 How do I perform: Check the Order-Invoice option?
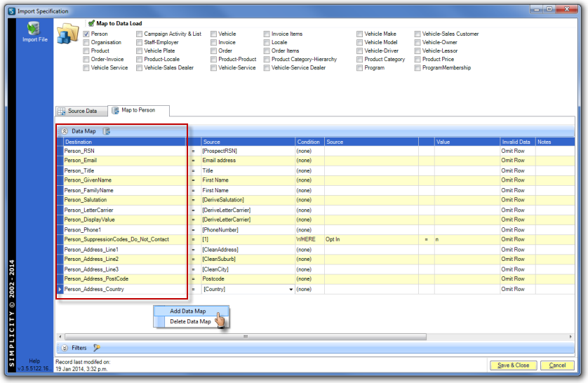click(86, 59)
